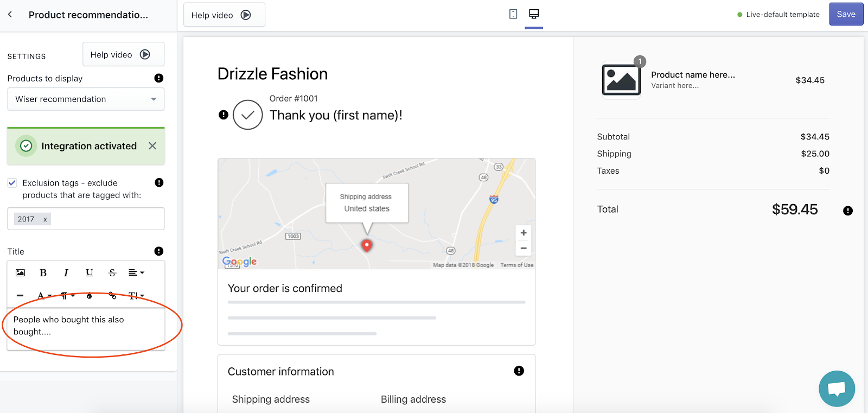Image resolution: width=868 pixels, height=413 pixels.
Task: Open the paragraph format dropdown
Action: click(x=67, y=296)
